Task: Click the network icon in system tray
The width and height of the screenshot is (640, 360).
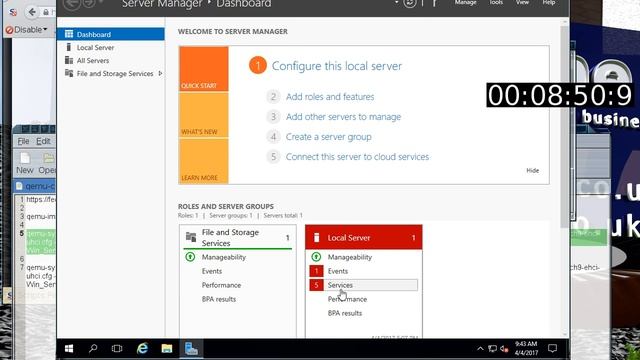Action: click(x=493, y=349)
